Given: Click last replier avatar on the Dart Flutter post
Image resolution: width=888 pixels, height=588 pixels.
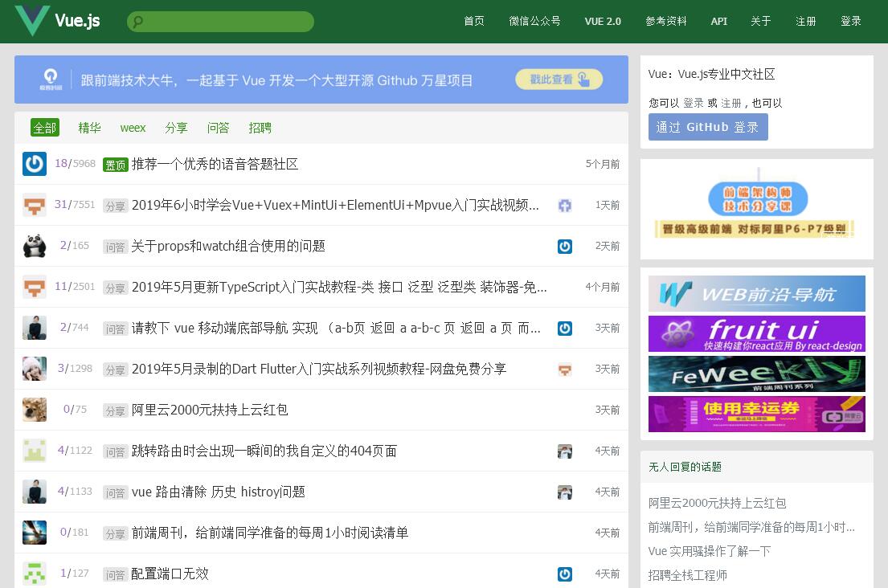Looking at the screenshot, I should [x=565, y=370].
